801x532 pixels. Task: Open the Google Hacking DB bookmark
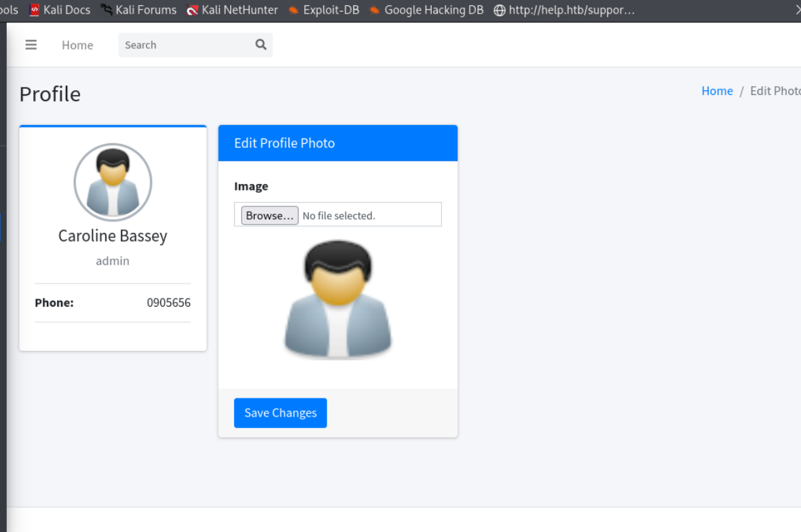(426, 10)
